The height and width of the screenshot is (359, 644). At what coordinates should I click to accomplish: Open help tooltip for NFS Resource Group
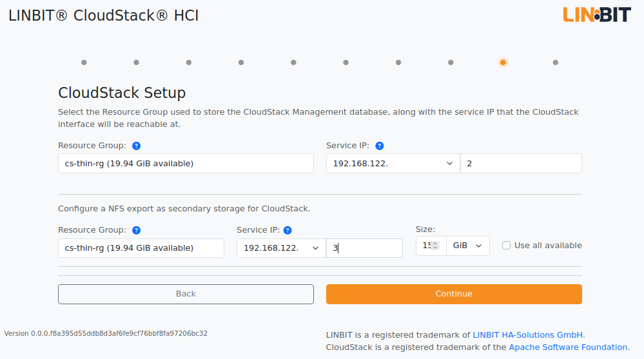click(137, 231)
